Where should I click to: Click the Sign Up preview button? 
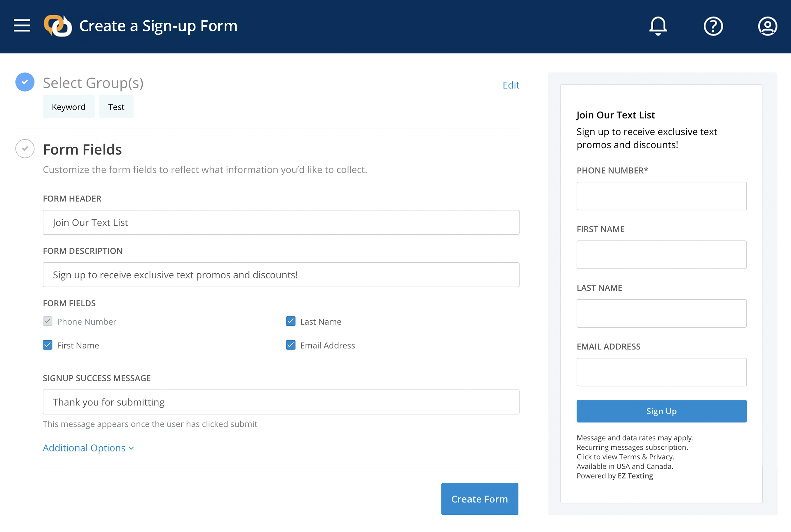(x=661, y=410)
